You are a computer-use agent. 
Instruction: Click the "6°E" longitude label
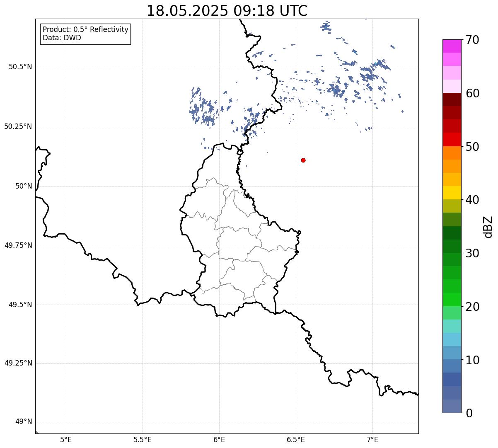point(219,440)
